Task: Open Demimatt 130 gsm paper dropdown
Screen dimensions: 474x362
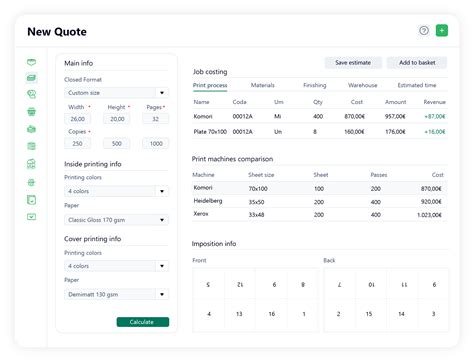Action: [x=116, y=294]
